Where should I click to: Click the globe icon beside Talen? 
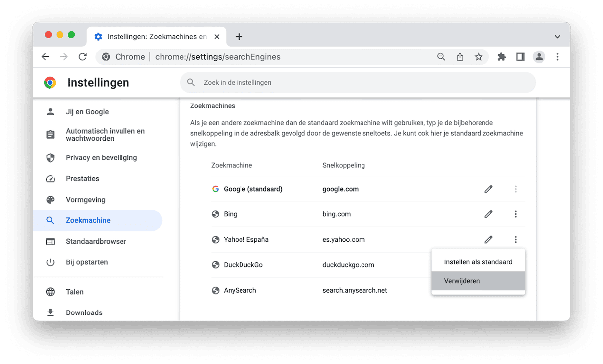pyautogui.click(x=50, y=292)
